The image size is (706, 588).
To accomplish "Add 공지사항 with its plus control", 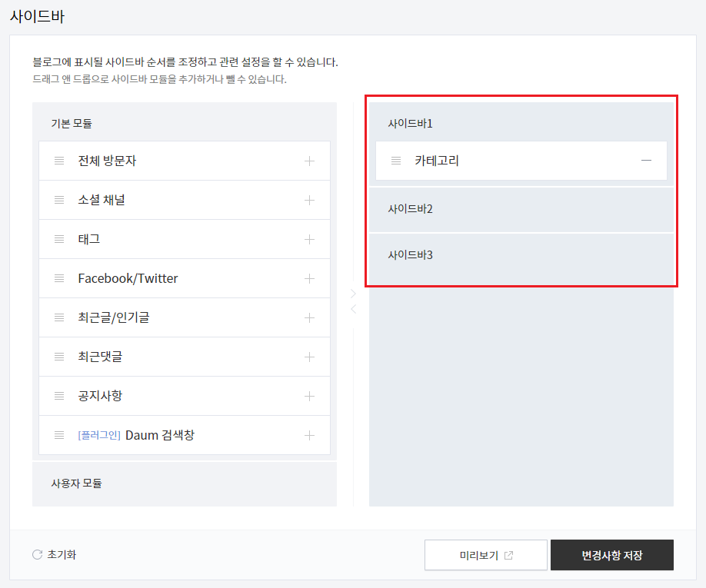I will tap(309, 396).
